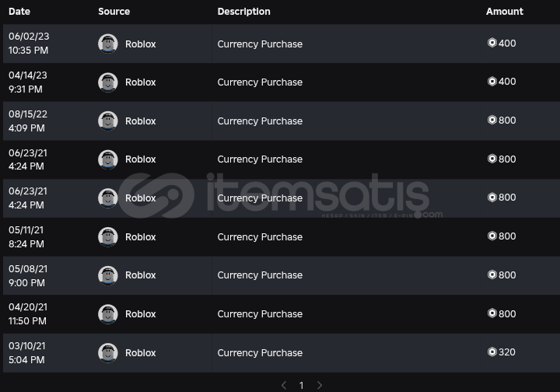Viewport: 560px width, 392px height.
Task: Click the Robux icon in the 05/11/21 row
Action: coord(492,236)
